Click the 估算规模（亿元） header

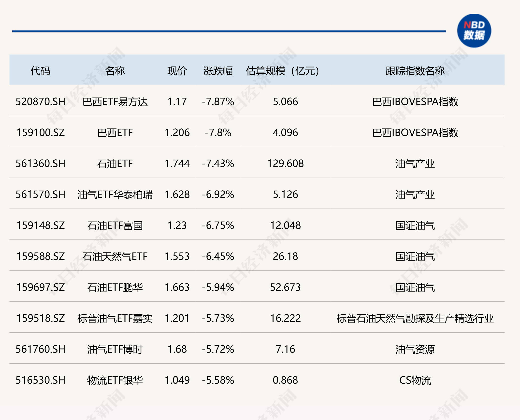pos(283,71)
